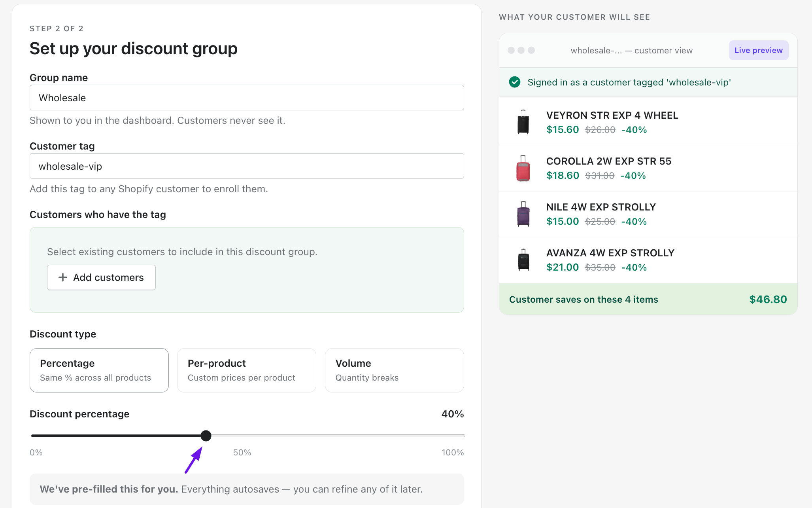
Task: Click the struck-through $35.00 original price
Action: (600, 267)
